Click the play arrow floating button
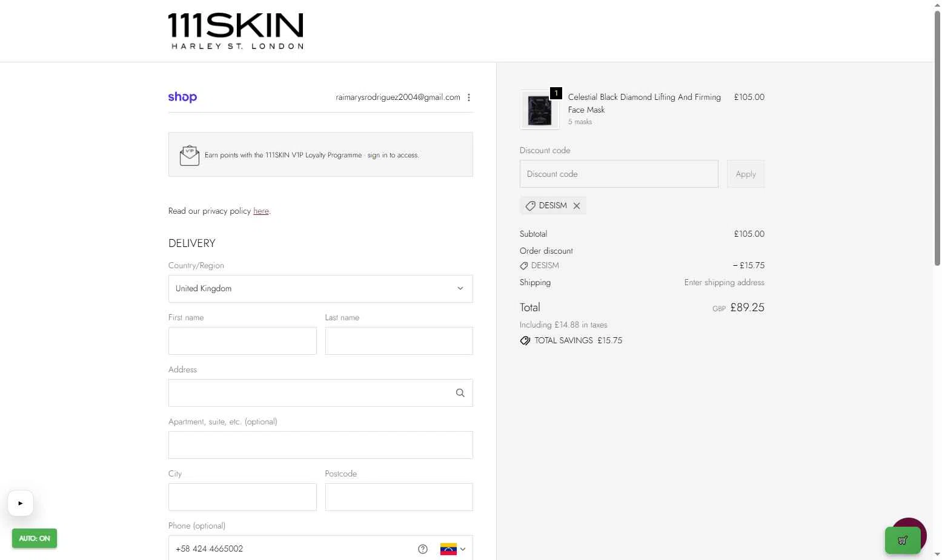Screen dimensions: 942x560 click(x=21, y=503)
